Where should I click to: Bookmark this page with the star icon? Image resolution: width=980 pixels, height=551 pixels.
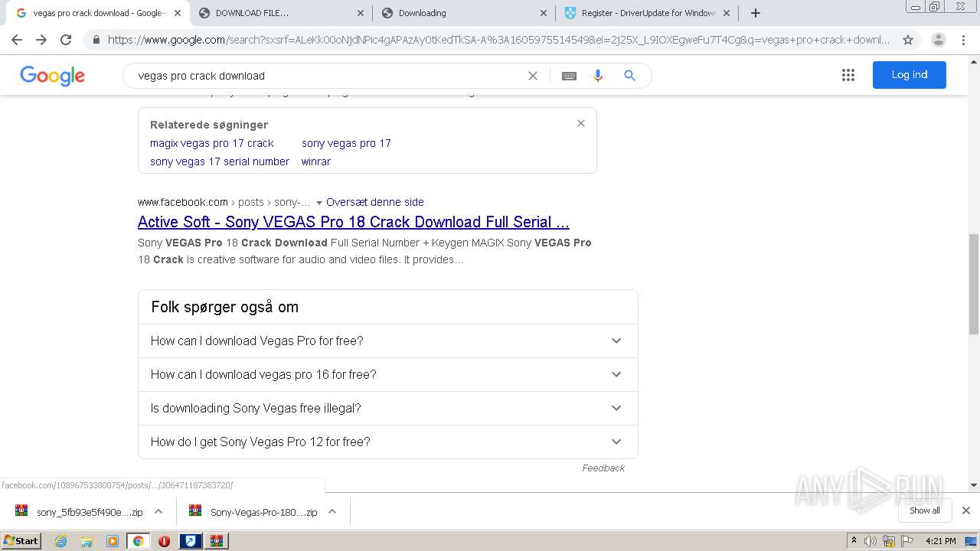point(908,40)
